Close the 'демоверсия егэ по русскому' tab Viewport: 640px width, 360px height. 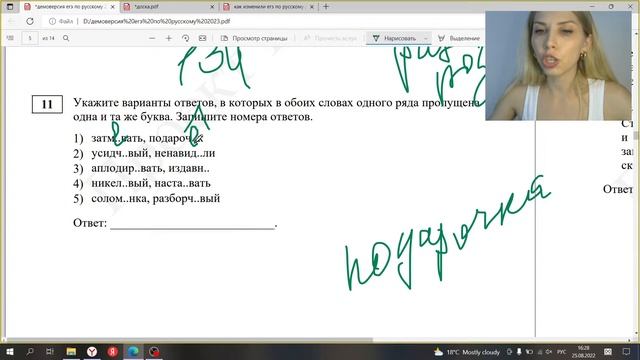[x=113, y=7]
